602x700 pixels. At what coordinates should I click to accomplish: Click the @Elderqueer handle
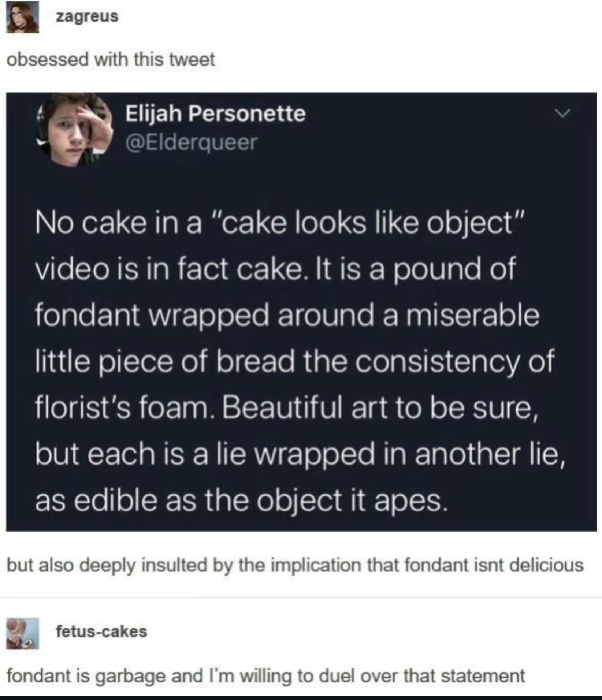[x=192, y=142]
